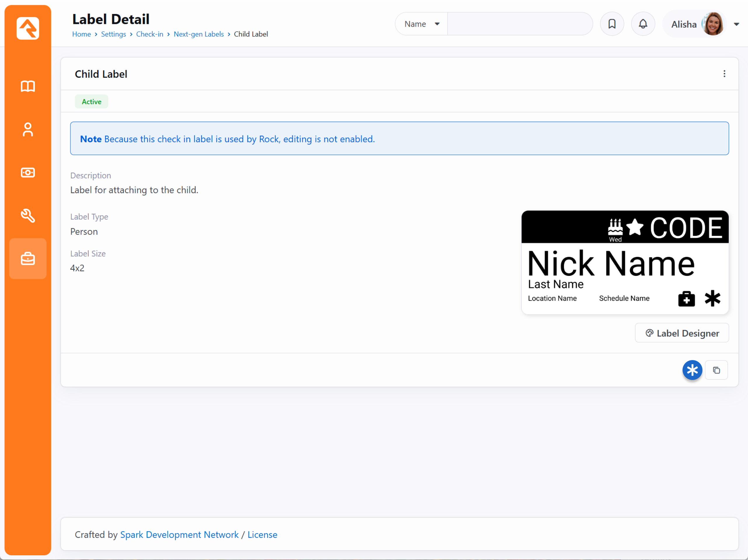This screenshot has width=748, height=560.
Task: Open the Admin briefcase icon in the sidebar
Action: pyautogui.click(x=28, y=259)
